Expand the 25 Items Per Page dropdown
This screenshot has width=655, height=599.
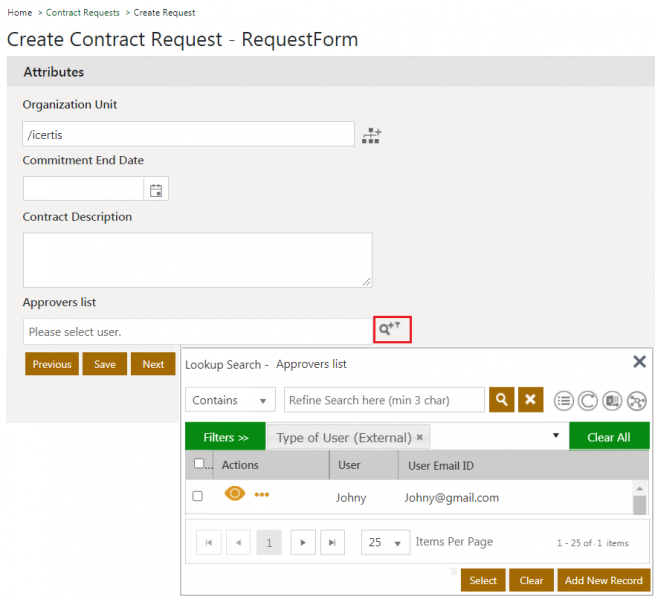[x=385, y=542]
